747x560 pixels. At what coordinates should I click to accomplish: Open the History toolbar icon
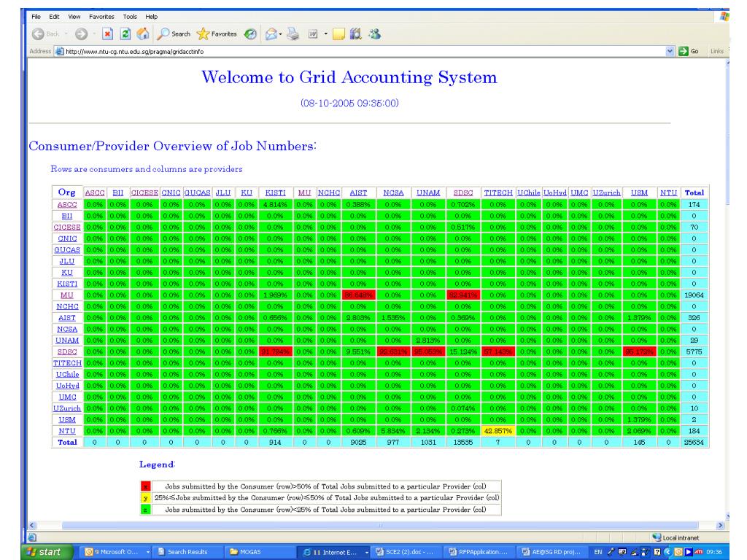pyautogui.click(x=250, y=34)
